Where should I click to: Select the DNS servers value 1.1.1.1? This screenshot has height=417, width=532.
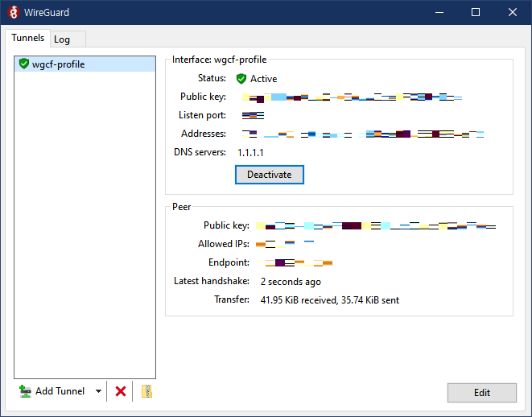pyautogui.click(x=250, y=153)
